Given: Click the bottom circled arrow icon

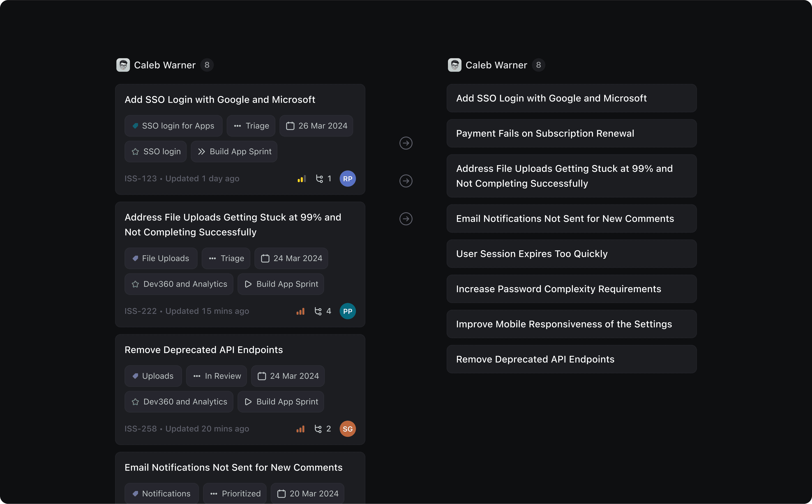Looking at the screenshot, I should pos(406,219).
